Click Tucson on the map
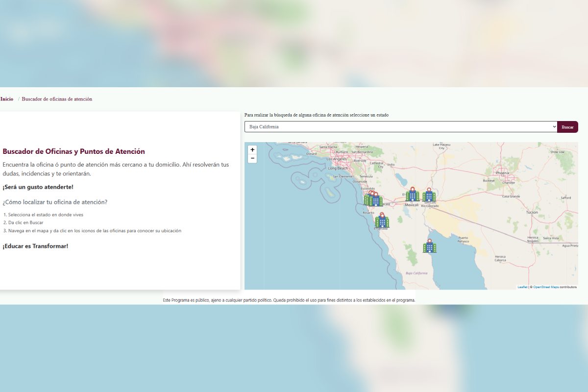The width and height of the screenshot is (588, 392). 532,212
